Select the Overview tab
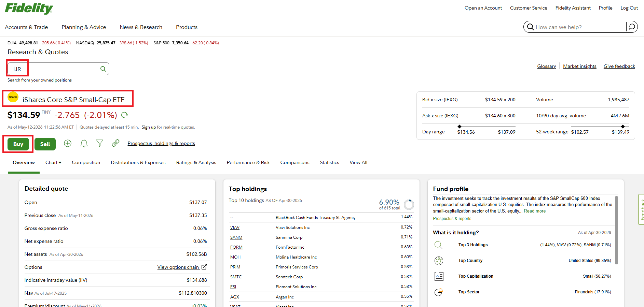Image resolution: width=644 pixels, height=307 pixels. [24, 162]
